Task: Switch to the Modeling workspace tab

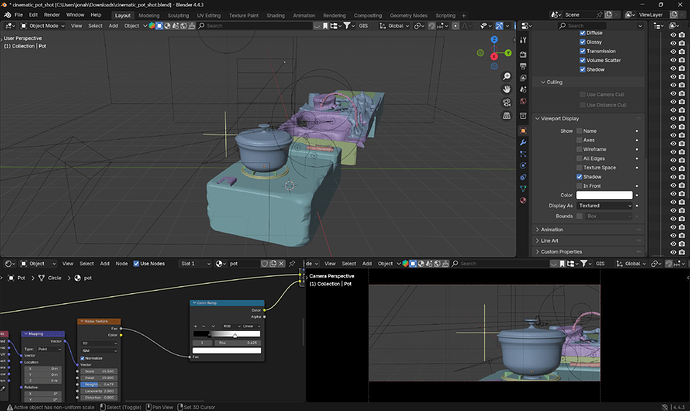Action: [149, 15]
